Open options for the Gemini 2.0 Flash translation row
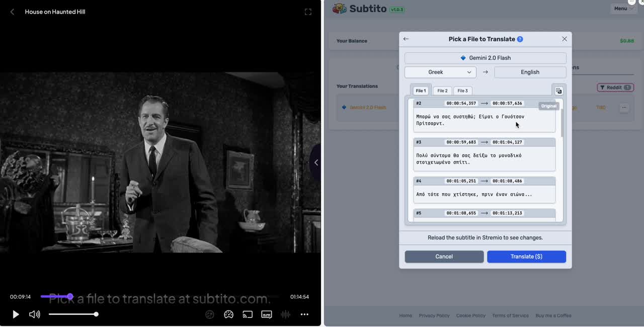The width and height of the screenshot is (644, 327). (624, 108)
